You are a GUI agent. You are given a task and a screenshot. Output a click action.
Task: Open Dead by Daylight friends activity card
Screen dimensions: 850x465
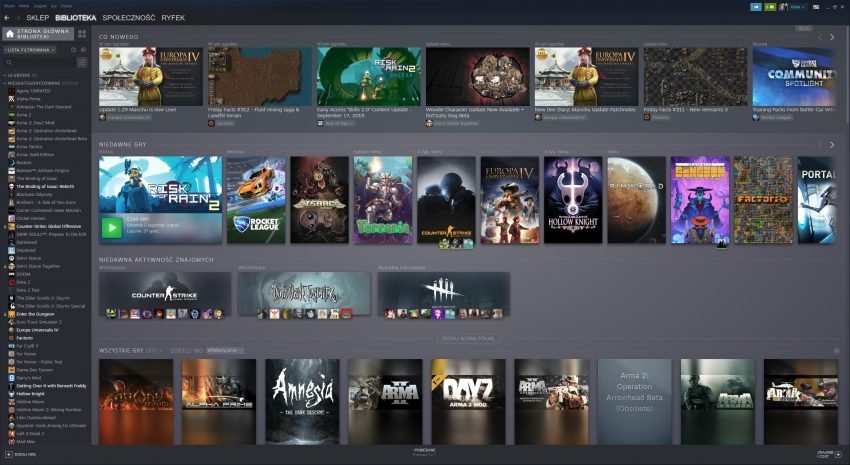443,295
